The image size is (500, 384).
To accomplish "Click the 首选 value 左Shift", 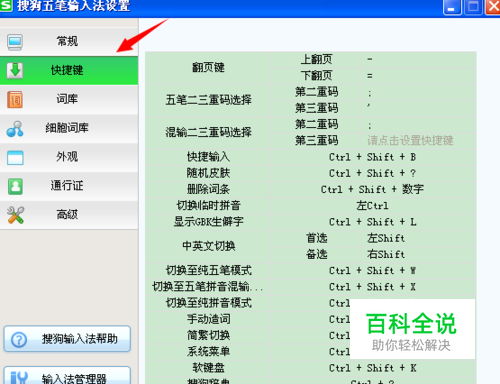I will tap(418, 238).
